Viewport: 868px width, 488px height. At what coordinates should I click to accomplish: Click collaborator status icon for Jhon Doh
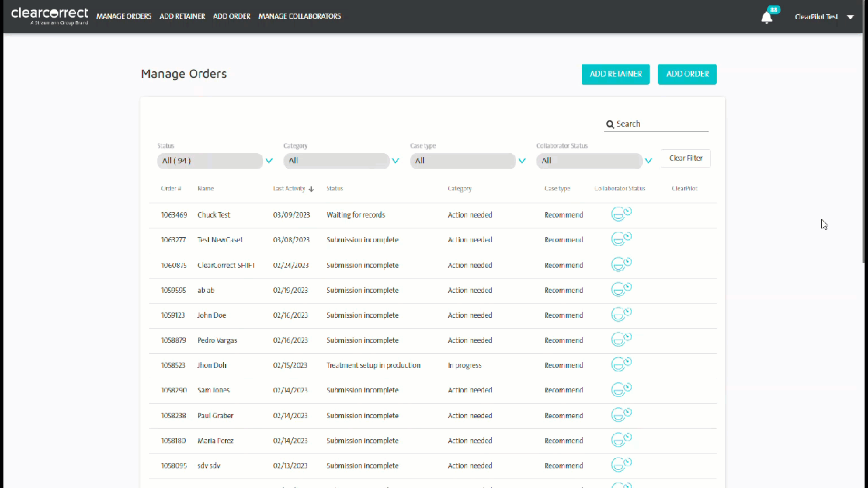[621, 365]
